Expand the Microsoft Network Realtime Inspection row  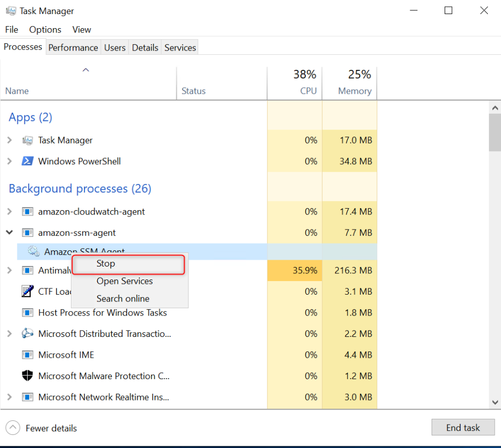click(x=9, y=397)
